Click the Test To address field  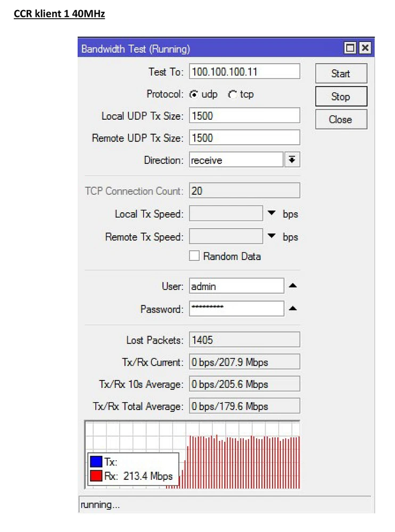click(x=244, y=72)
